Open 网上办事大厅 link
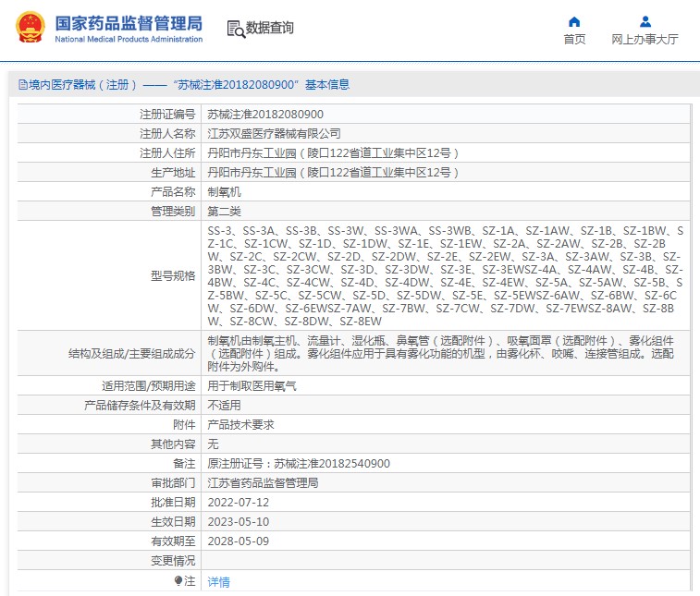Image resolution: width=700 pixels, height=596 pixels. tap(645, 39)
